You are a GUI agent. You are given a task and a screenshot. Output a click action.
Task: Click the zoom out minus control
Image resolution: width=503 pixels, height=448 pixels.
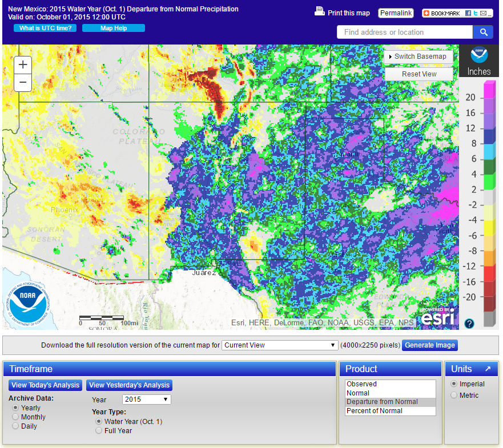pyautogui.click(x=22, y=82)
